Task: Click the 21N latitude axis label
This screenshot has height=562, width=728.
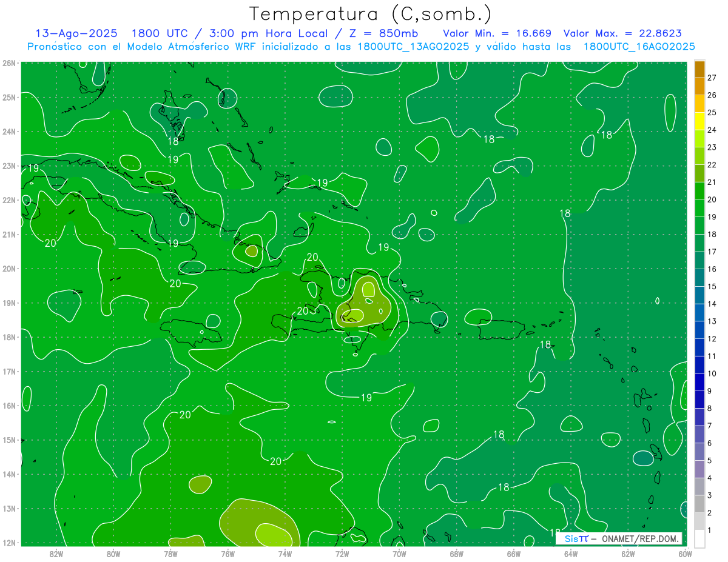Action: pos(8,235)
